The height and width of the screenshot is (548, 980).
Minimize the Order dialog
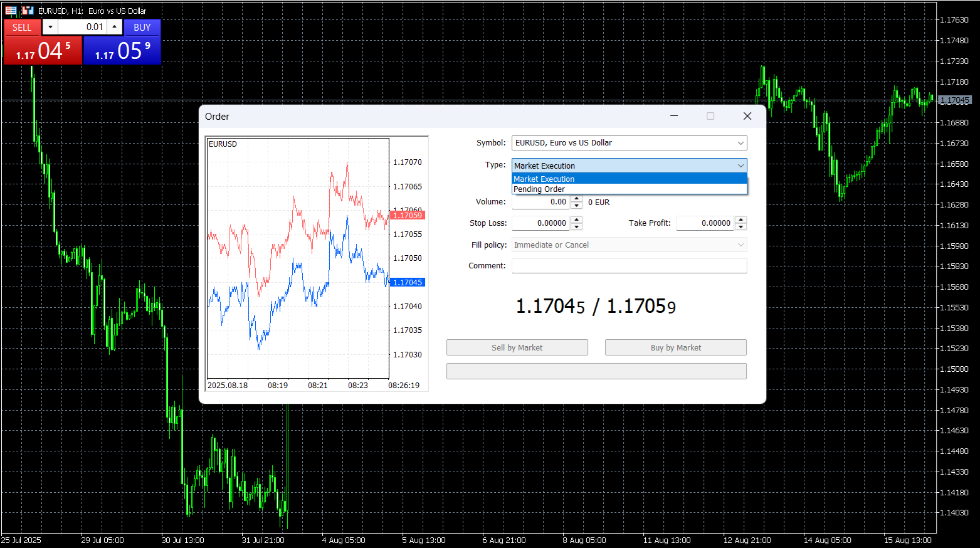[674, 116]
